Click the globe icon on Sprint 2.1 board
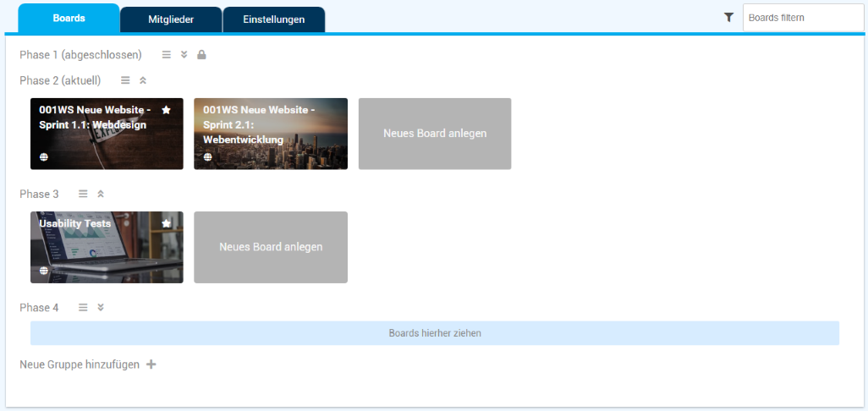This screenshot has width=868, height=411. 207,157
